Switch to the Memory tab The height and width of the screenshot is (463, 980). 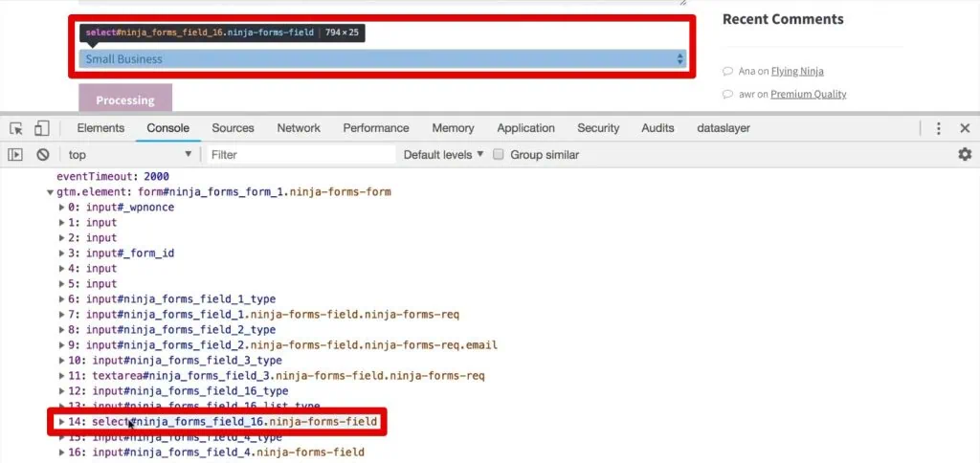click(x=453, y=128)
